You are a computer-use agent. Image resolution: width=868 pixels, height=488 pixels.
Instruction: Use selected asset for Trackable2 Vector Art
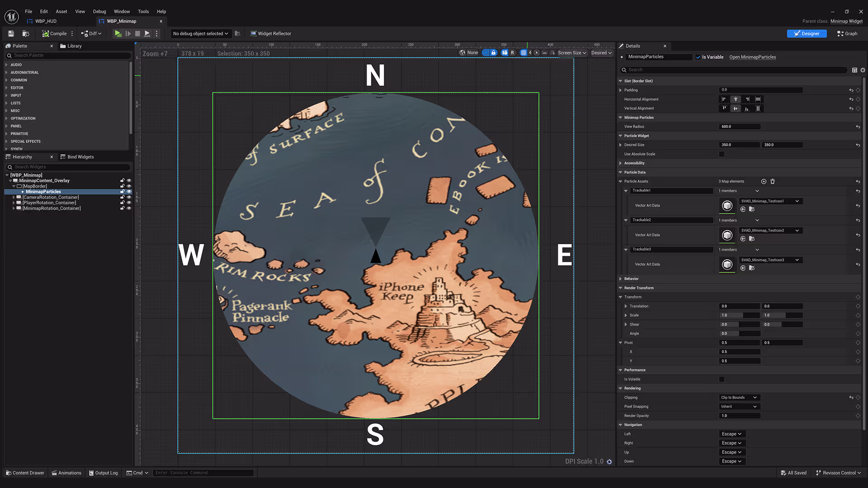coord(743,239)
